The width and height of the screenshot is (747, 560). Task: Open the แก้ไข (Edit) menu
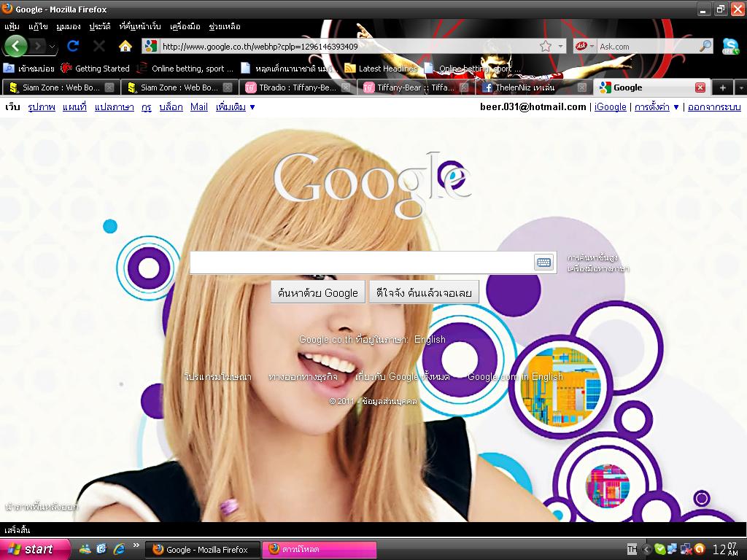38,27
